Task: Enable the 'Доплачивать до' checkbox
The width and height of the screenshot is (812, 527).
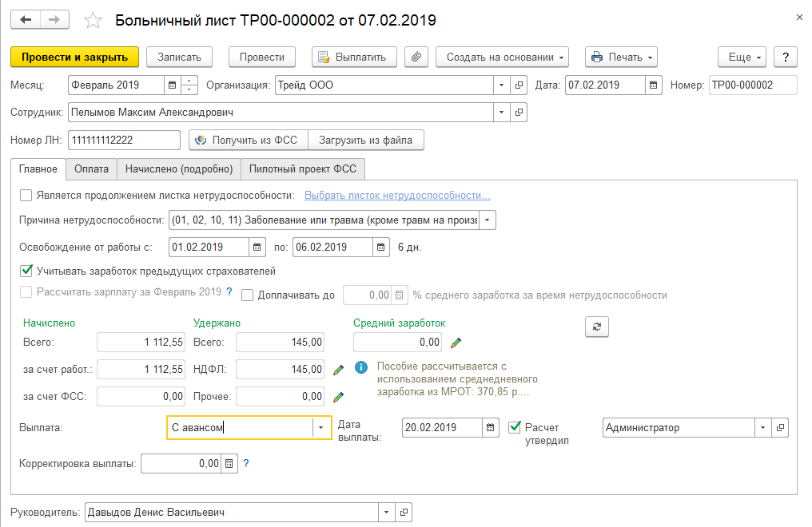Action: (x=248, y=295)
